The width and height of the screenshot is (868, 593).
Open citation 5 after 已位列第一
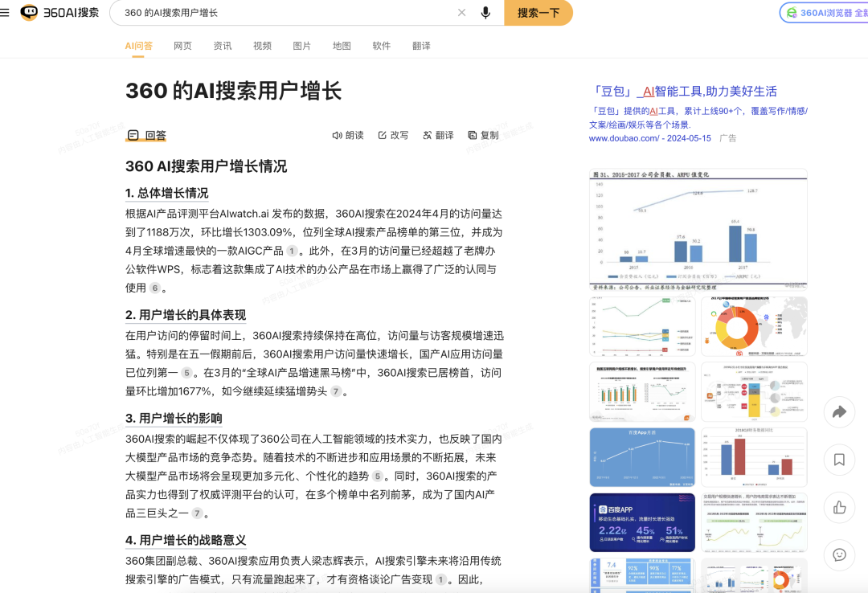pyautogui.click(x=186, y=373)
